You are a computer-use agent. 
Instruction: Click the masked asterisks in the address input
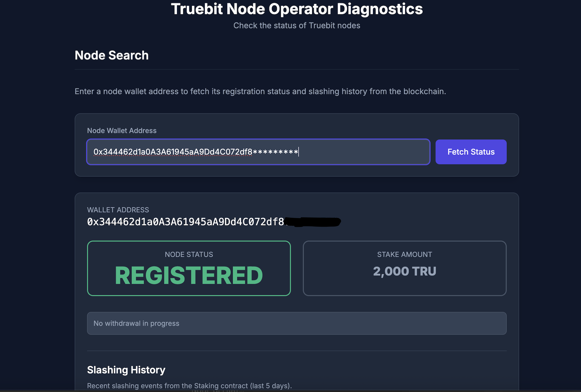(275, 152)
